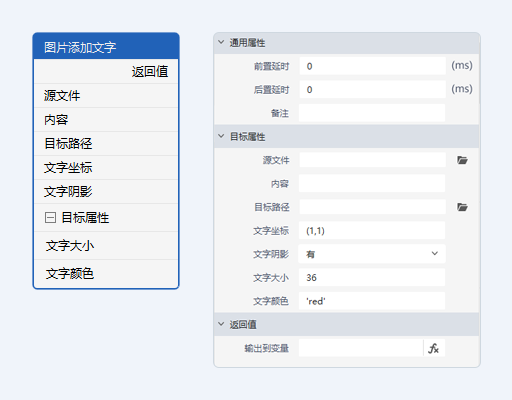Viewport: 512px width, 400px height.
Task: Focus the 备注 input field
Action: pos(372,113)
